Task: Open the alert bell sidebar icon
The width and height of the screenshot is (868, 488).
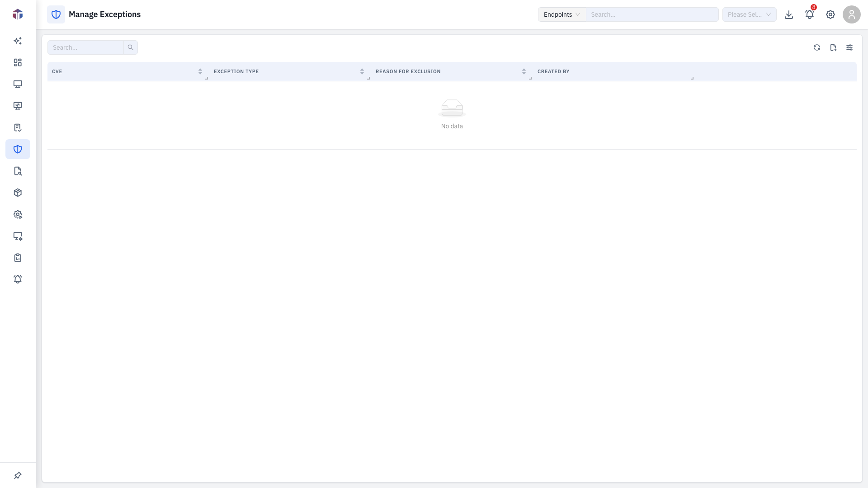Action: (18, 279)
